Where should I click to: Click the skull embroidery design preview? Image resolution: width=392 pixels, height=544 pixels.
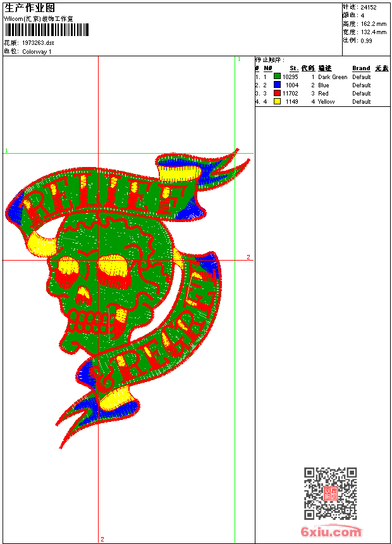pyautogui.click(x=126, y=297)
